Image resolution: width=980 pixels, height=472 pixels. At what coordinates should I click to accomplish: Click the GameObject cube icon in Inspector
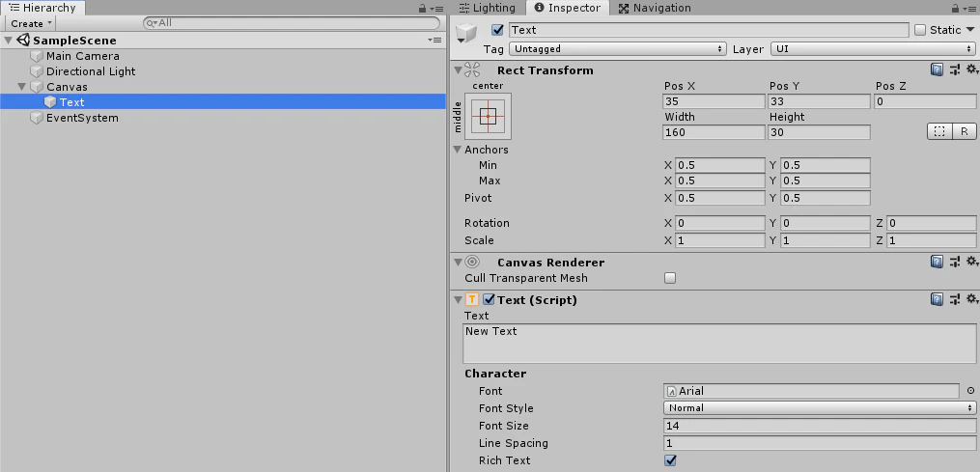click(466, 31)
